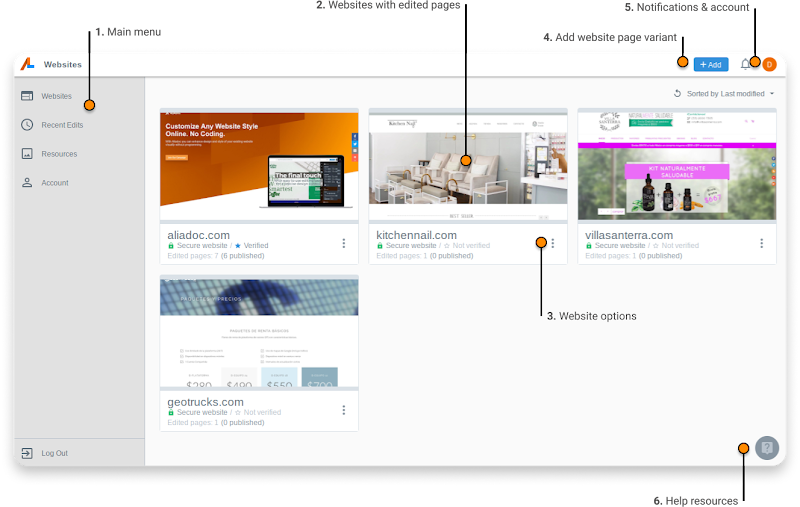Open options menu for kitchennail.com
Screen dimensions: 800x507
(x=553, y=243)
